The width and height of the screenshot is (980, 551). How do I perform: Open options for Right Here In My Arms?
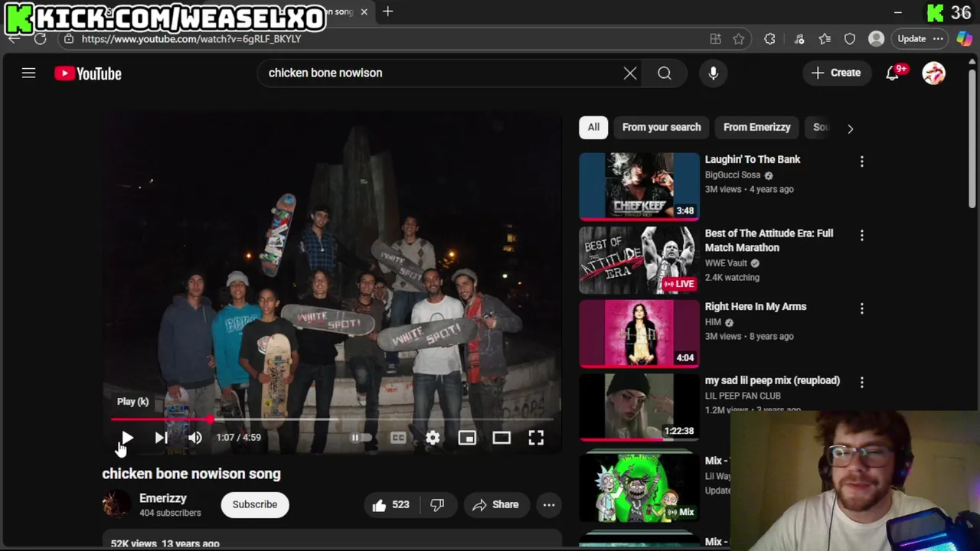pyautogui.click(x=862, y=308)
